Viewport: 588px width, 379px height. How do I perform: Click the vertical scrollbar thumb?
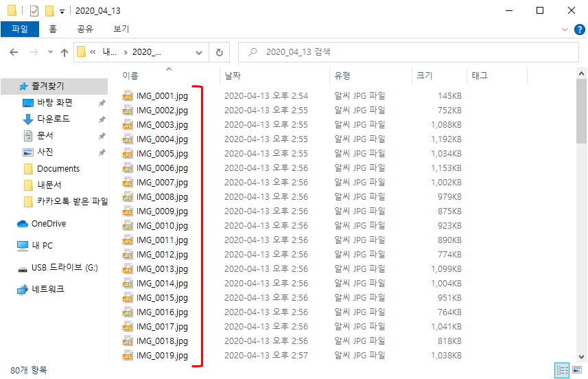point(582,111)
